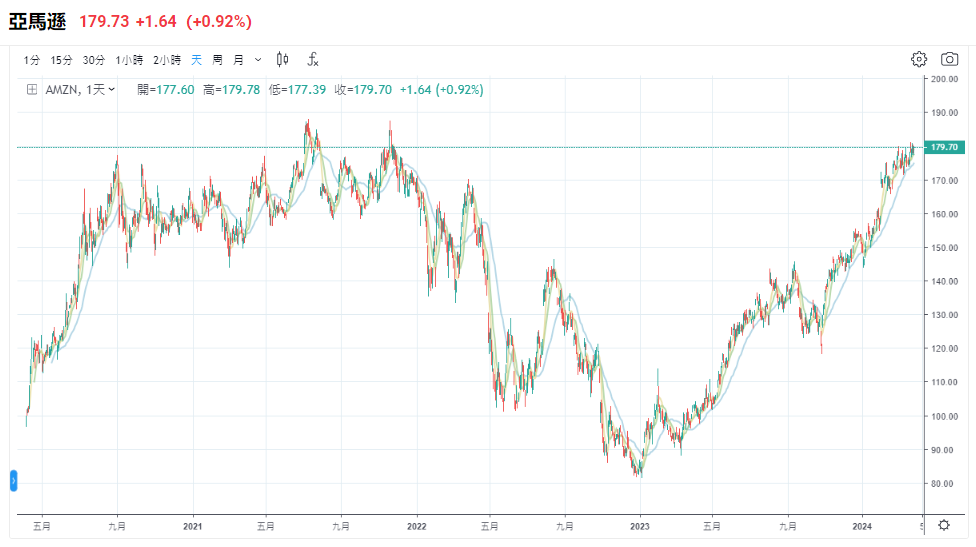
Task: Click the 2022 time axis label
Action: 416,526
